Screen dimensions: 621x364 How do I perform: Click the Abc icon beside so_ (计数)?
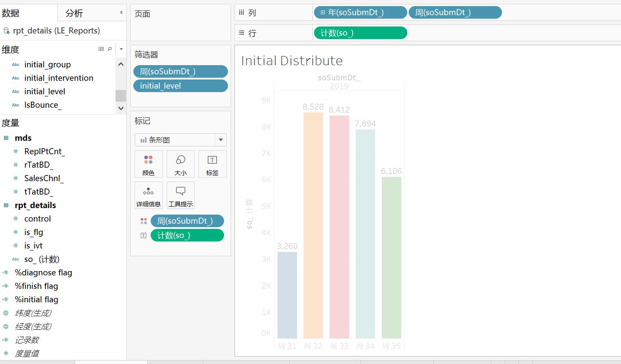(16, 259)
